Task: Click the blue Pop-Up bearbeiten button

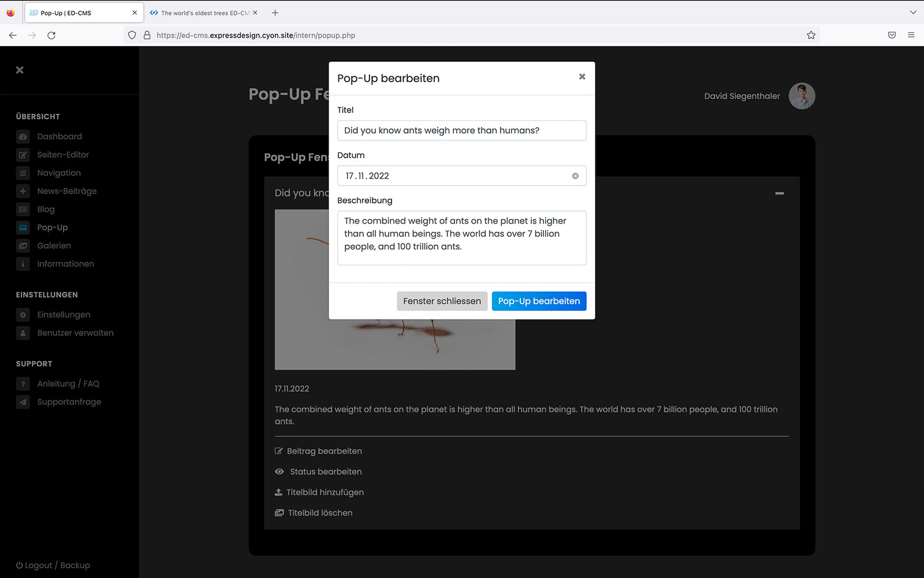Action: pos(539,301)
